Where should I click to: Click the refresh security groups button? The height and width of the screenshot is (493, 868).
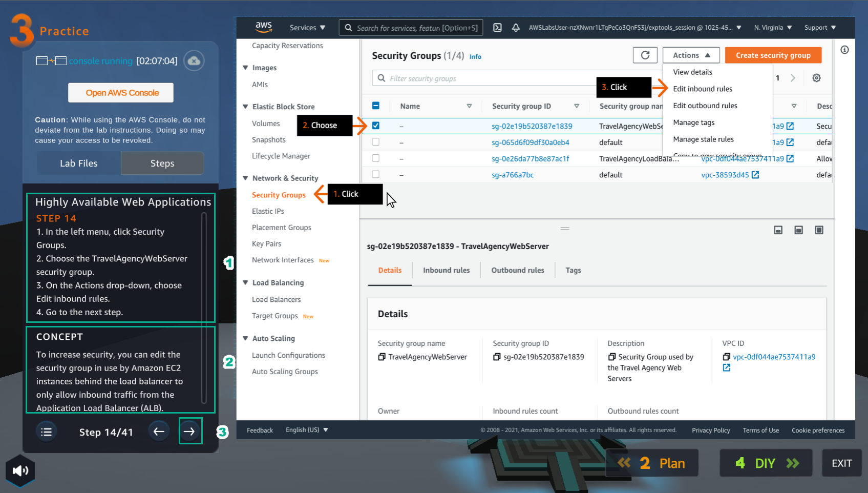point(645,55)
